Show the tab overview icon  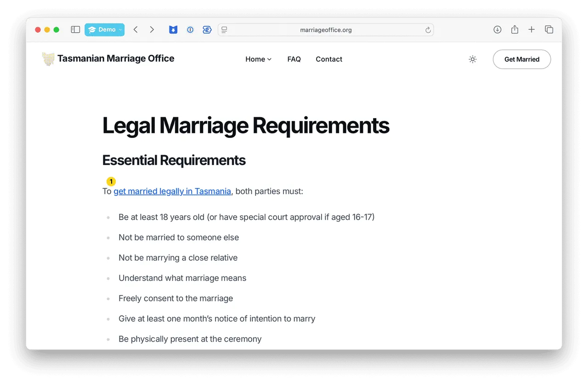[549, 29]
